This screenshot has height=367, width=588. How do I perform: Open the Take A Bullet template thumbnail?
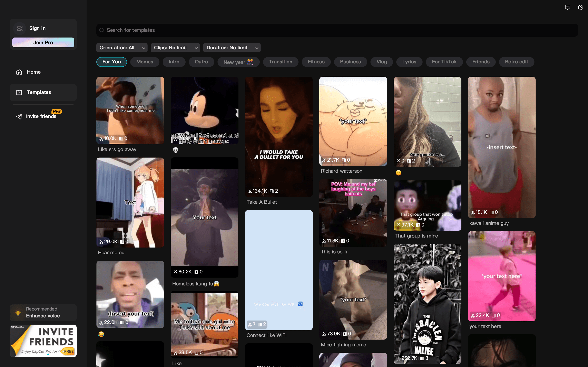(279, 137)
